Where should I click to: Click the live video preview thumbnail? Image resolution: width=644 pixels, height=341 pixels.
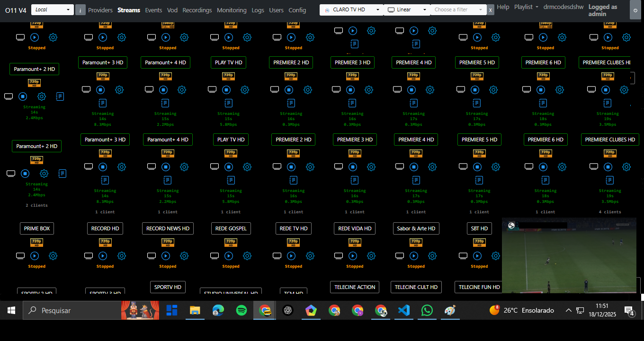[x=568, y=255]
